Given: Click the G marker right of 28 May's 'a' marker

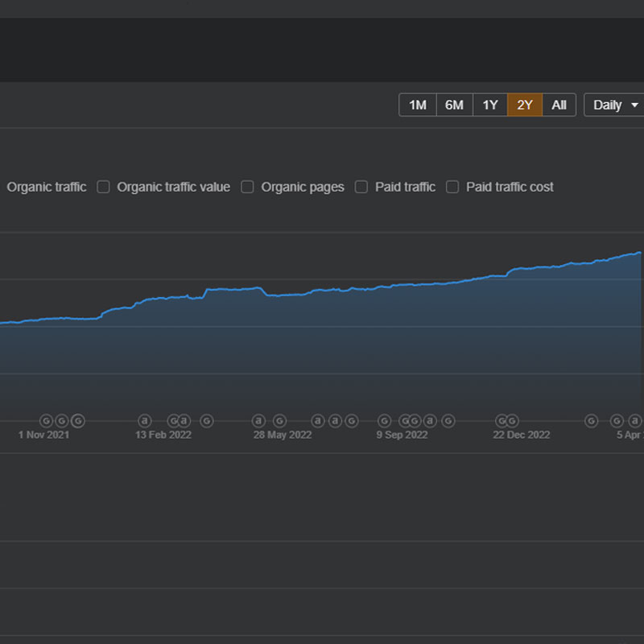Looking at the screenshot, I should (279, 420).
